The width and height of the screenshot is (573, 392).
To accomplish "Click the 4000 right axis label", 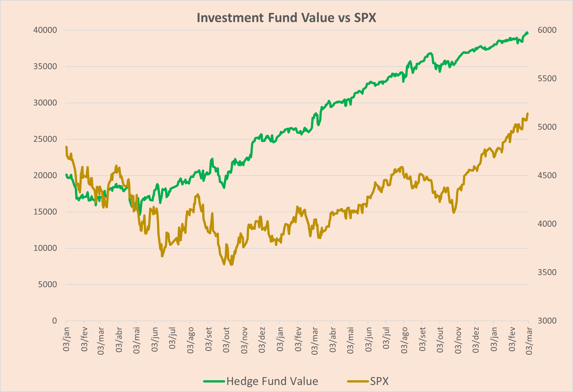I will (x=547, y=224).
